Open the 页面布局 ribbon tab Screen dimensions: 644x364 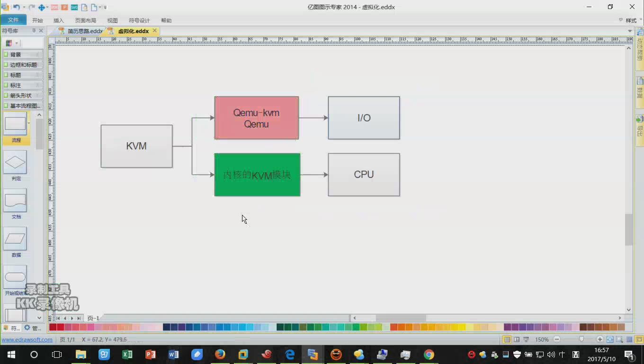click(x=86, y=20)
